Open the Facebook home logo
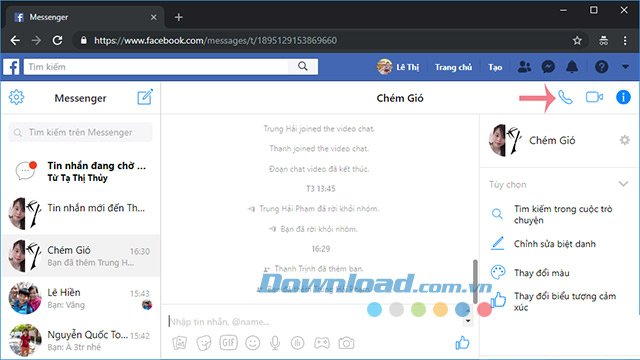Image resolution: width=640 pixels, height=360 pixels. [11, 67]
